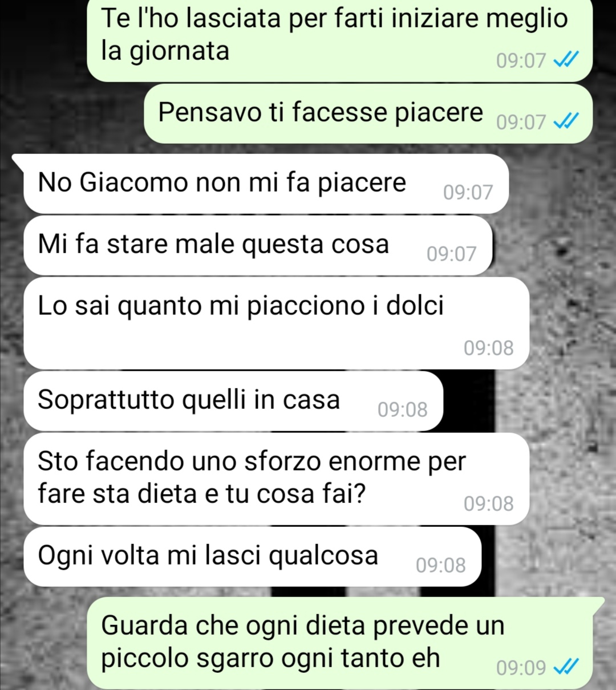Tap the 09:08 timestamp on "Ogni volta mi lasci"
The image size is (616, 690).
pos(441,565)
